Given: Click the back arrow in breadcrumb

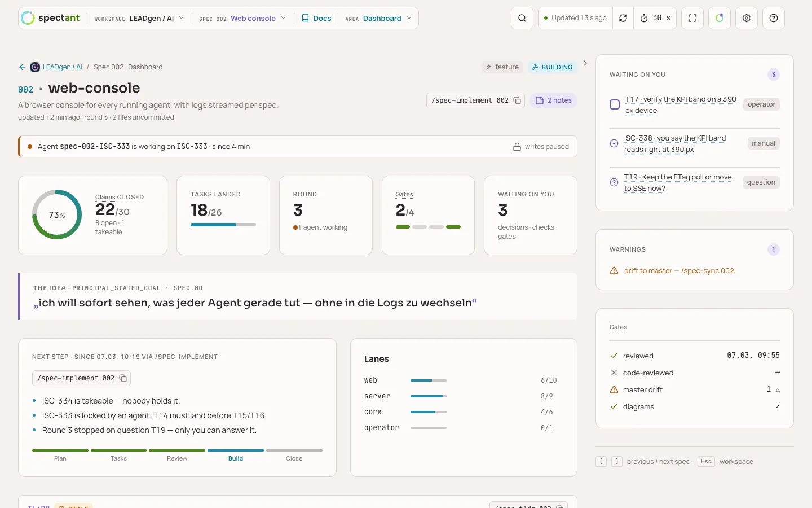Looking at the screenshot, I should tap(22, 67).
